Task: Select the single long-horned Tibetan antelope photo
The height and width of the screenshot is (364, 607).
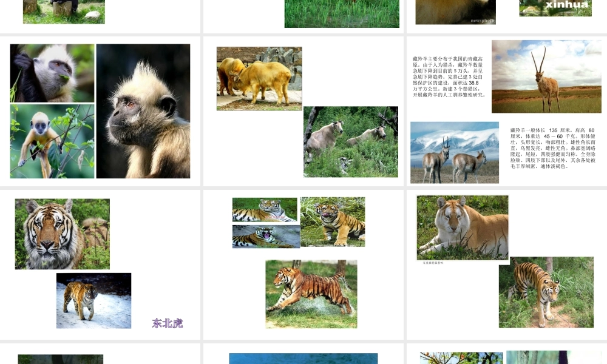Action: coord(546,76)
